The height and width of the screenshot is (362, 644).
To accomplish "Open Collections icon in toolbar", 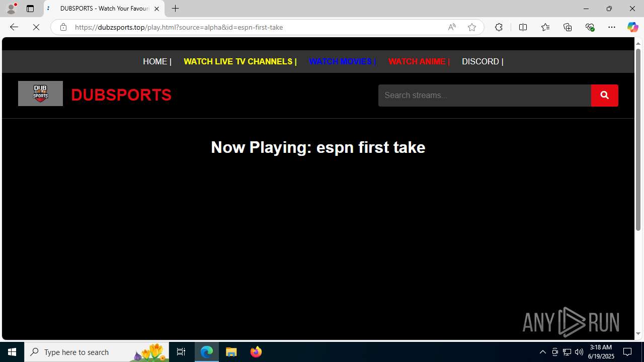I will coord(568,27).
